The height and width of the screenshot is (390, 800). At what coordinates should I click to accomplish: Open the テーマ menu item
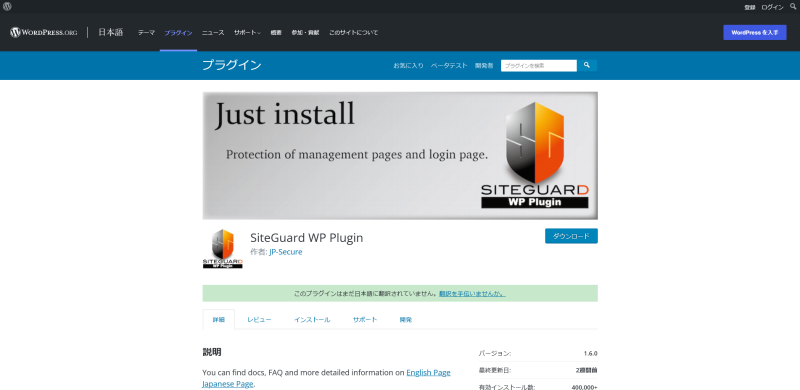146,33
